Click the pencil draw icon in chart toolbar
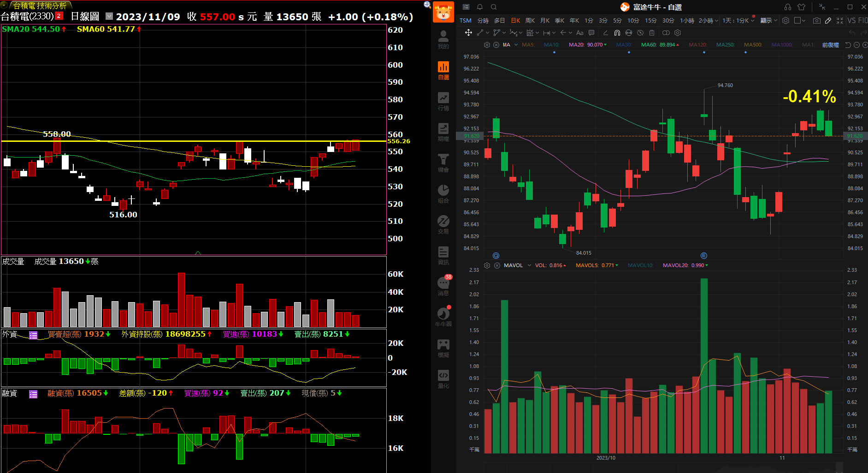The image size is (868, 473). pyautogui.click(x=828, y=20)
